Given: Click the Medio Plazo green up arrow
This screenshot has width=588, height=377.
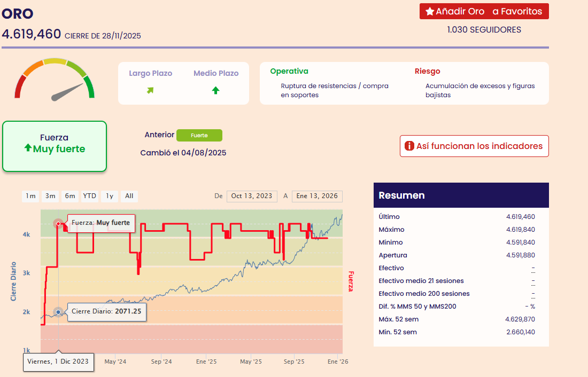Looking at the screenshot, I should point(215,90).
